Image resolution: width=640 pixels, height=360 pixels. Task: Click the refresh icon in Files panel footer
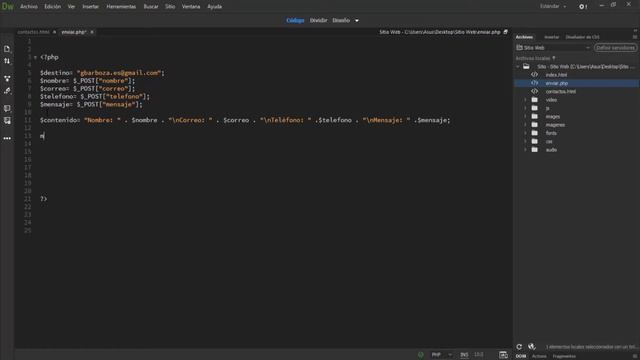click(519, 347)
